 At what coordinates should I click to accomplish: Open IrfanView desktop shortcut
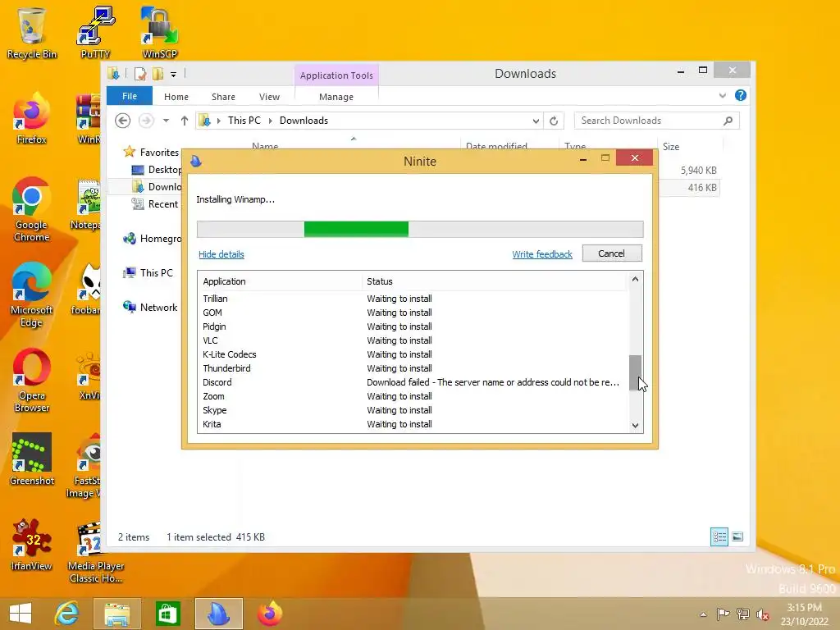click(x=32, y=546)
